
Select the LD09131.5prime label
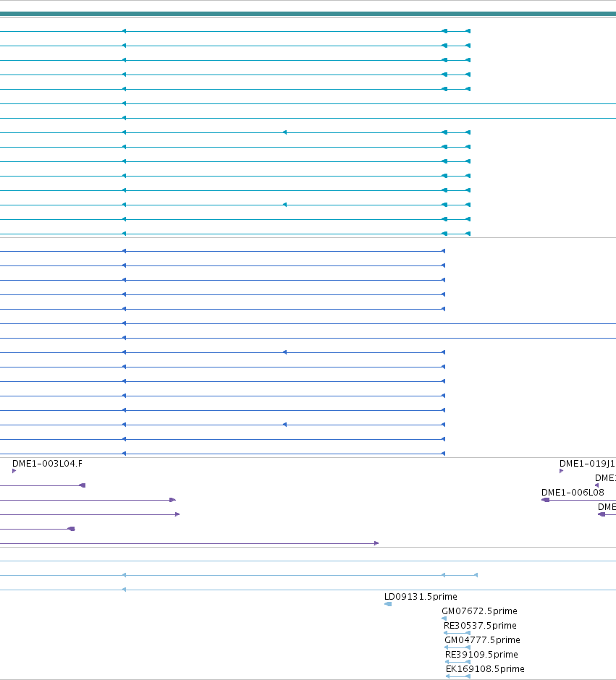click(421, 597)
